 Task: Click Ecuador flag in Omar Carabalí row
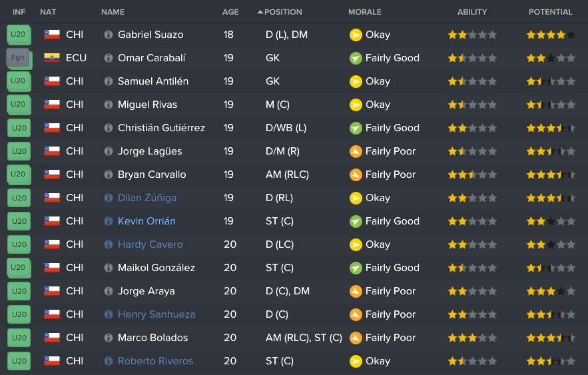[x=52, y=58]
